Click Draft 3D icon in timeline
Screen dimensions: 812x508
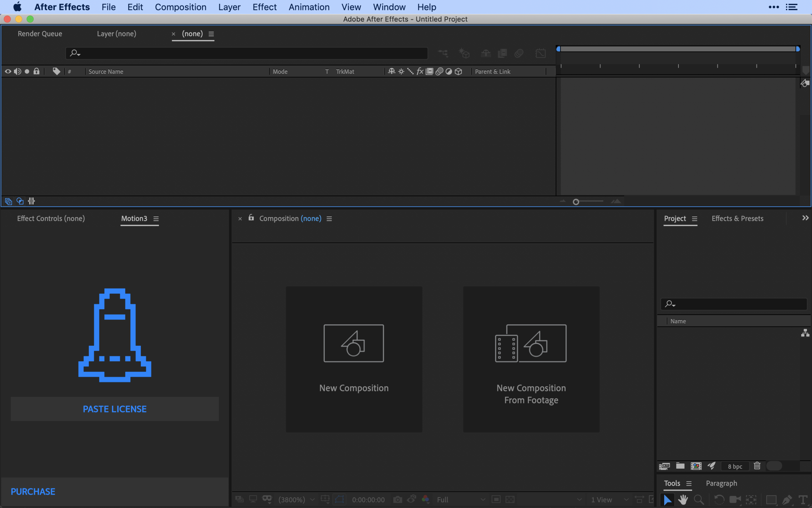coord(464,53)
